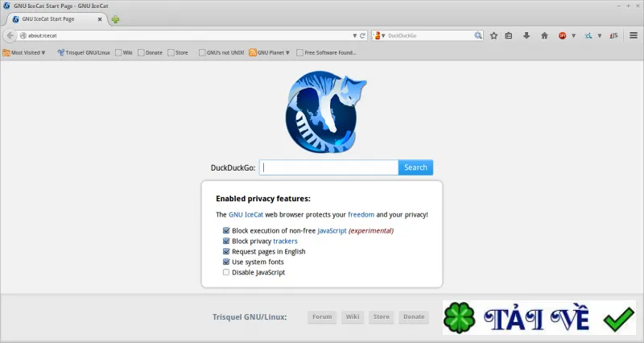Click IceCat icon in window title bar

click(6, 6)
